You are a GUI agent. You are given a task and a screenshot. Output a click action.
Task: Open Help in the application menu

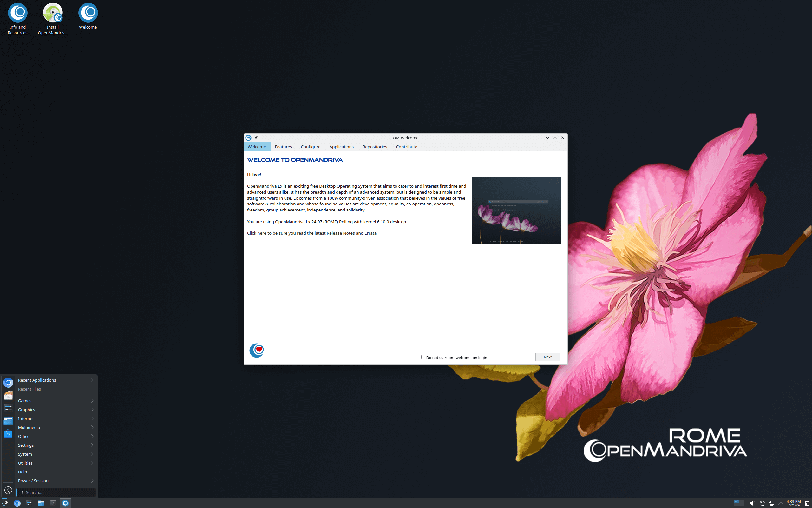pos(56,472)
